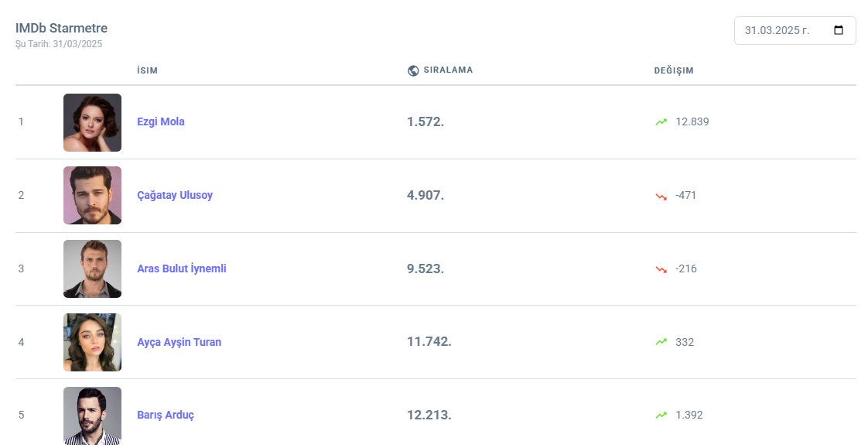Visit the Ayça Ayşin Turan link
This screenshot has width=868, height=448.
[179, 342]
